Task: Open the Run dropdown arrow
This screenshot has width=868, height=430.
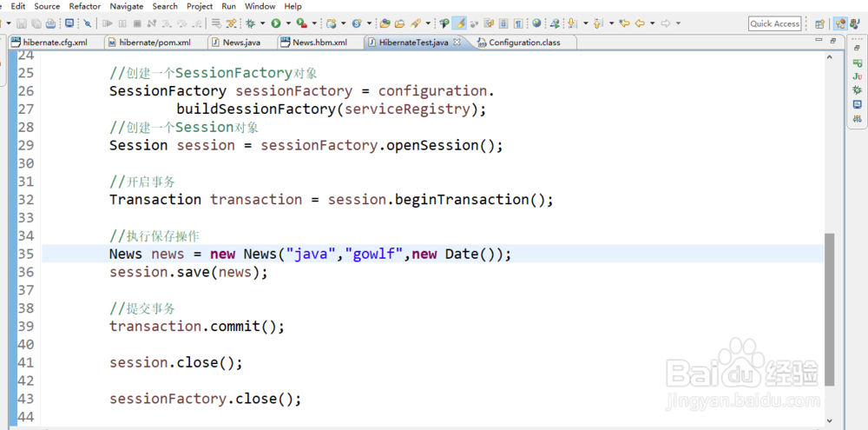Action: pos(288,23)
